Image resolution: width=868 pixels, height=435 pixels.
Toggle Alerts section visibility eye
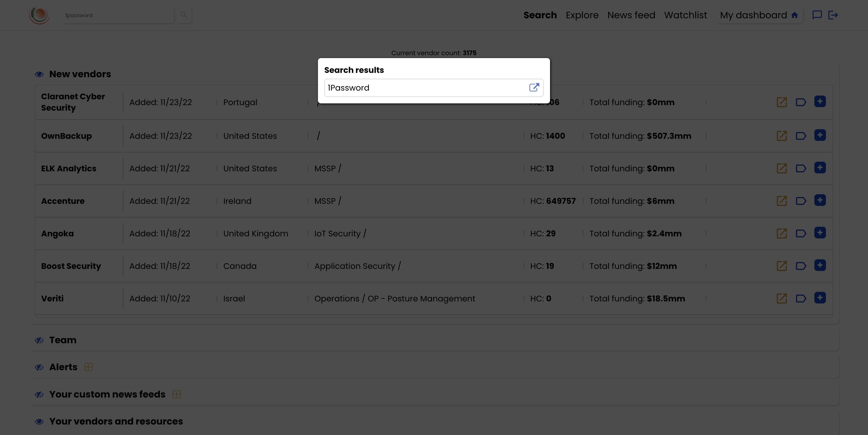(39, 367)
